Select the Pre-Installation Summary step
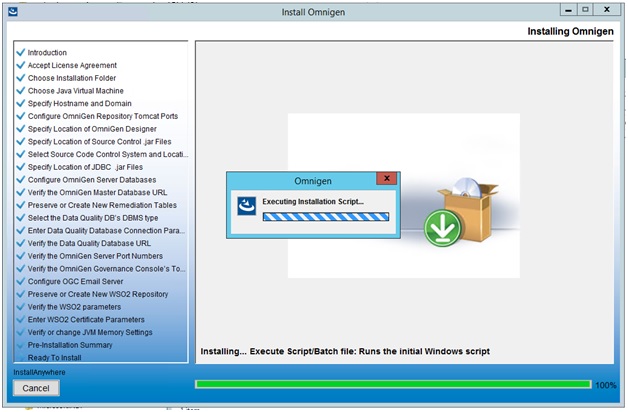Screen dimensions: 628x412 (70, 345)
